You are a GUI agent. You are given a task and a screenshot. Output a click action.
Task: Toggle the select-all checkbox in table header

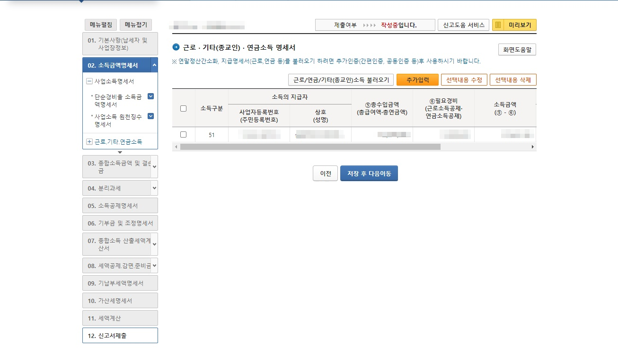pos(183,108)
